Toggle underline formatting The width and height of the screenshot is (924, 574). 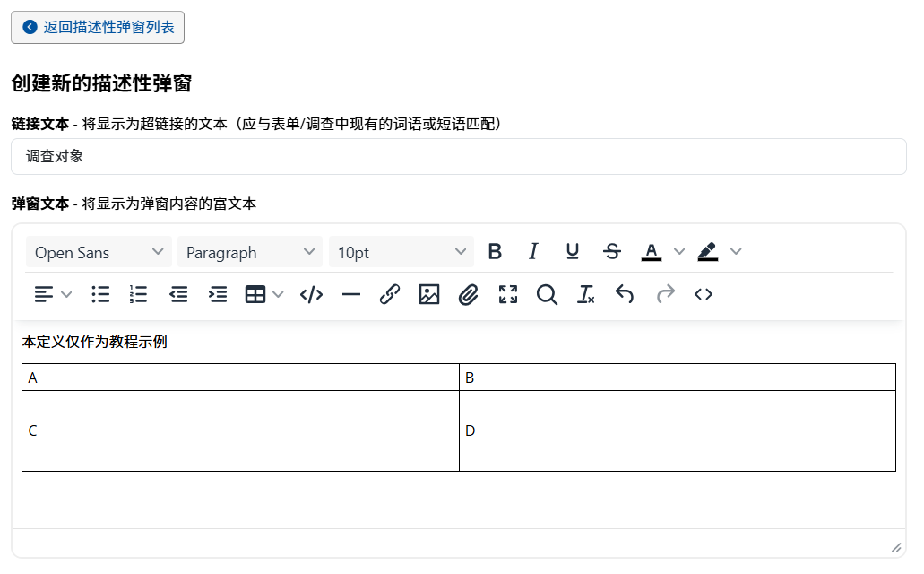pyautogui.click(x=572, y=252)
